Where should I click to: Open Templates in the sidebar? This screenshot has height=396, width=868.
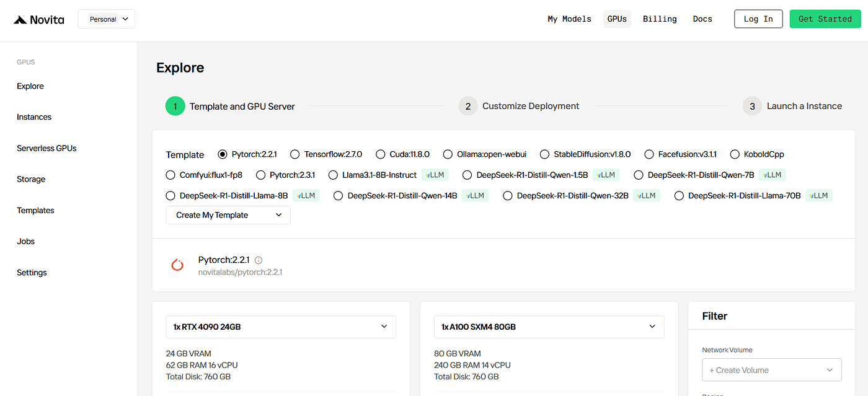pyautogui.click(x=35, y=210)
